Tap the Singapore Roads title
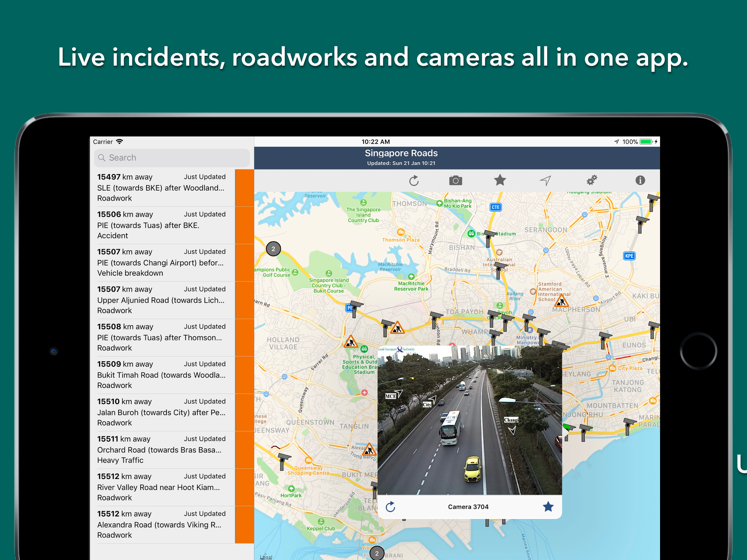Image resolution: width=747 pixels, height=560 pixels. tap(401, 153)
